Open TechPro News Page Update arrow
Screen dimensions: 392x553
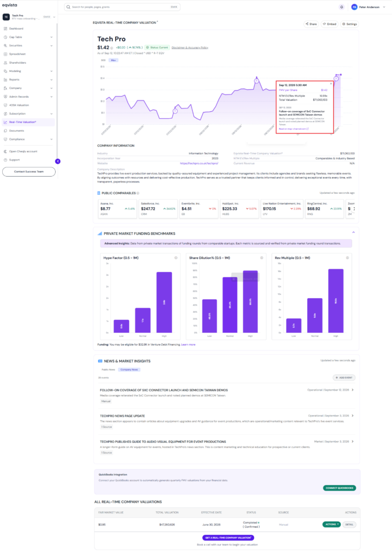(x=353, y=416)
